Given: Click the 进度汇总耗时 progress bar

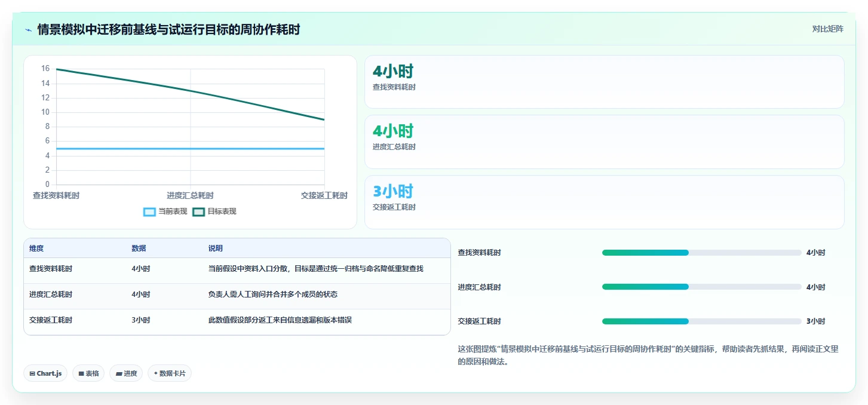Looking at the screenshot, I should tap(702, 287).
